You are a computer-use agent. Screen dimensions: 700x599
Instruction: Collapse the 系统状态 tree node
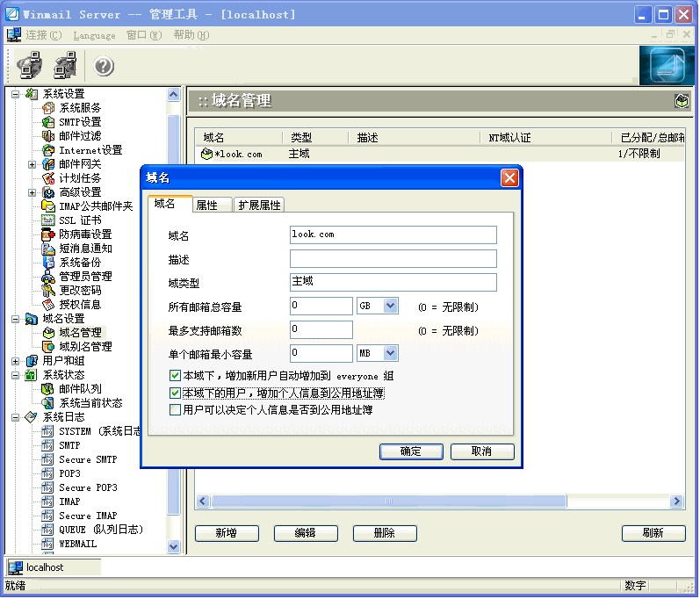16,375
